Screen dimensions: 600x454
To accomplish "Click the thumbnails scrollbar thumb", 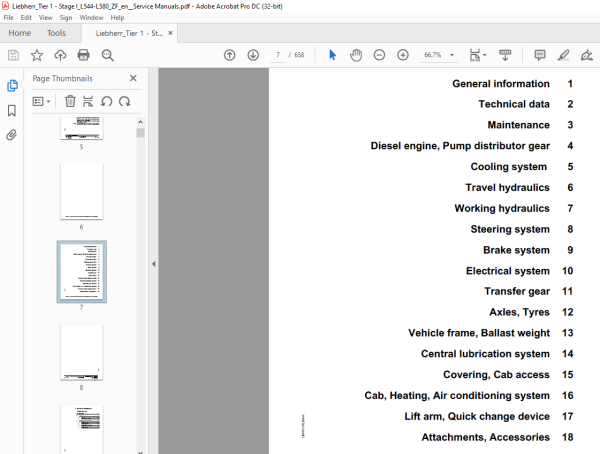I will tap(140, 133).
